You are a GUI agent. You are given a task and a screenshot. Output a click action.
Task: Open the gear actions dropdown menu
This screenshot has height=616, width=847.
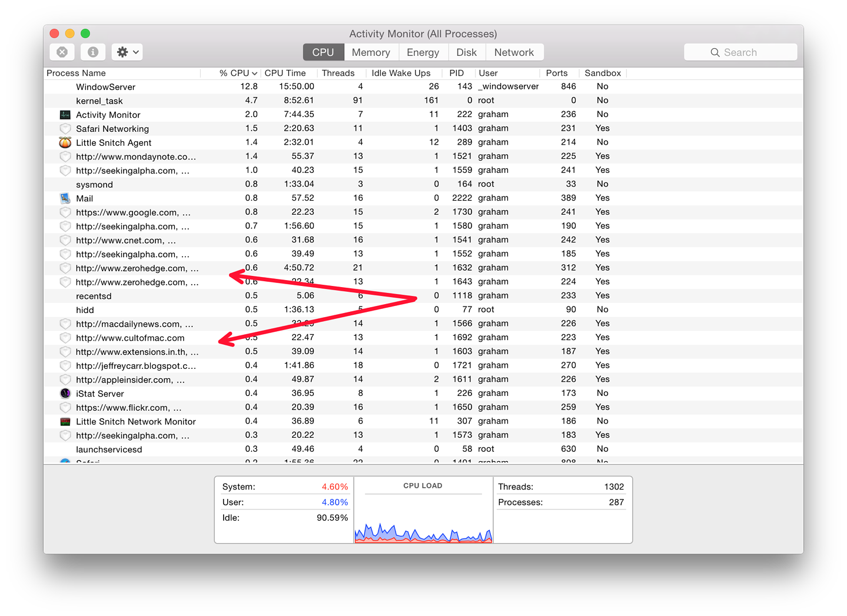(127, 52)
